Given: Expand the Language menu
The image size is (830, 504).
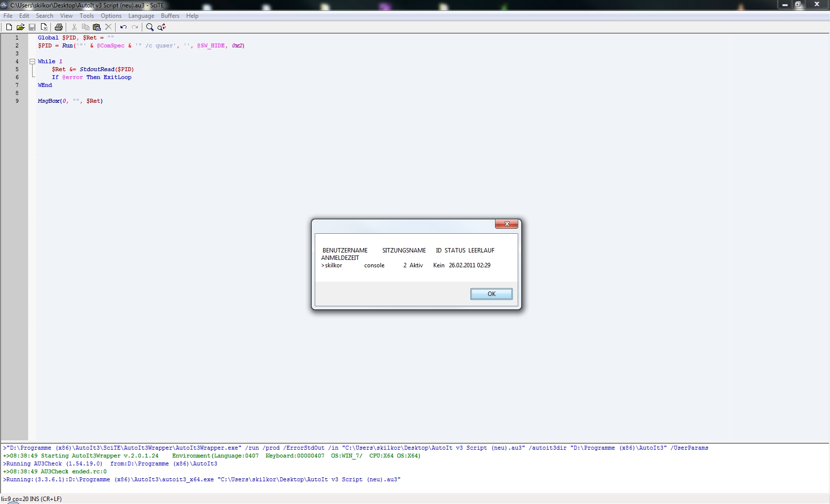Looking at the screenshot, I should click(141, 16).
